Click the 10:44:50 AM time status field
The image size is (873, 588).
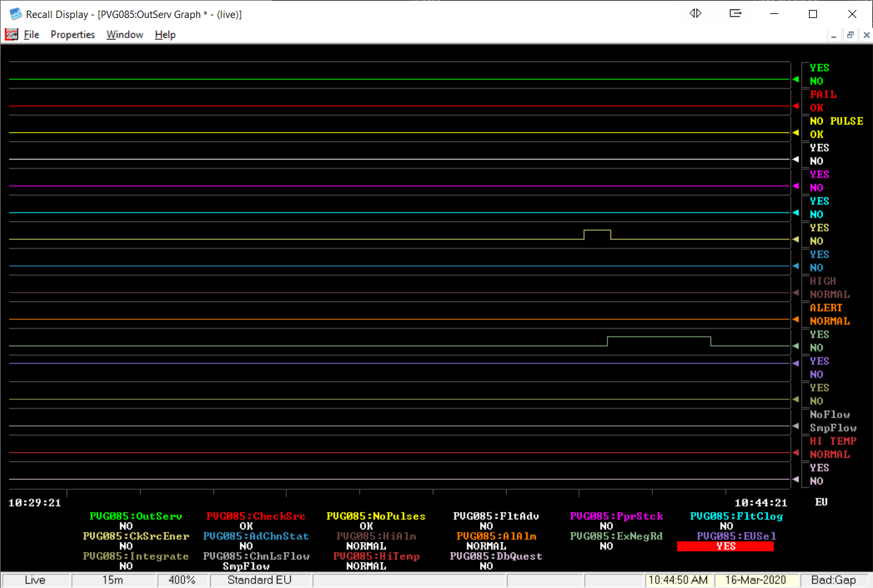coord(679,580)
